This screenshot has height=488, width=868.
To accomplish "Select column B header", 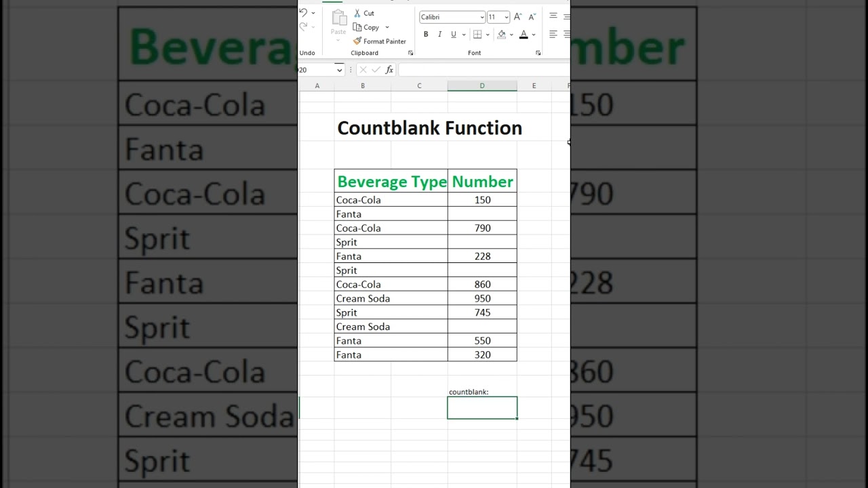I will [363, 85].
